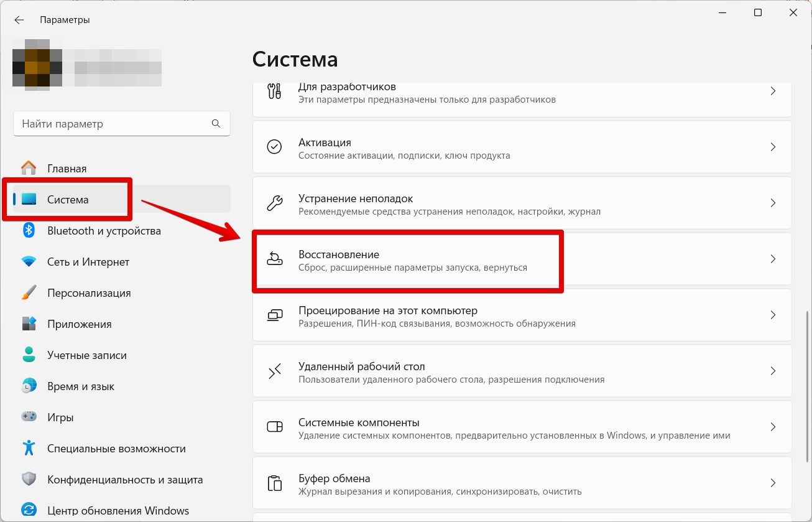Click the Проецирование на этот компьютер icon
Viewport: 812px width, 522px height.
[274, 315]
